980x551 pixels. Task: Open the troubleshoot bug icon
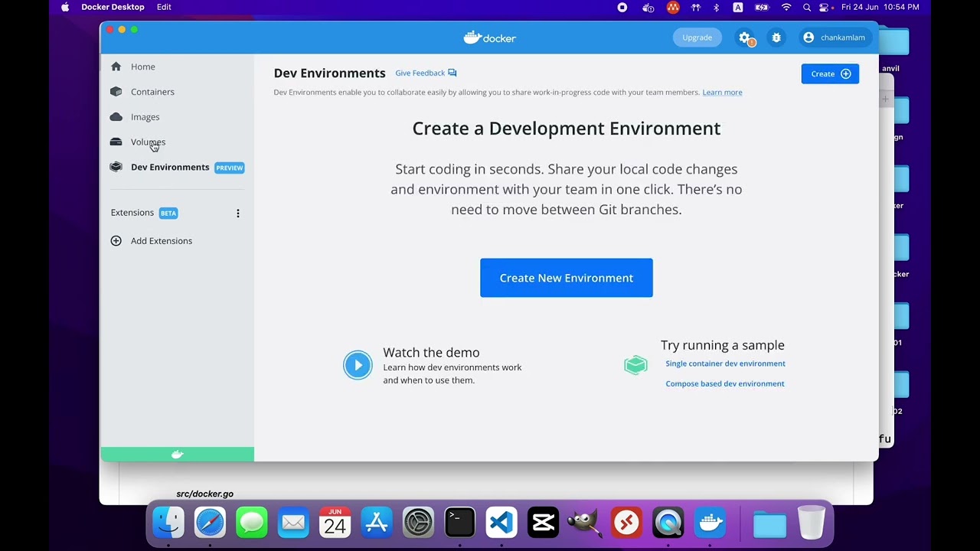(x=776, y=37)
